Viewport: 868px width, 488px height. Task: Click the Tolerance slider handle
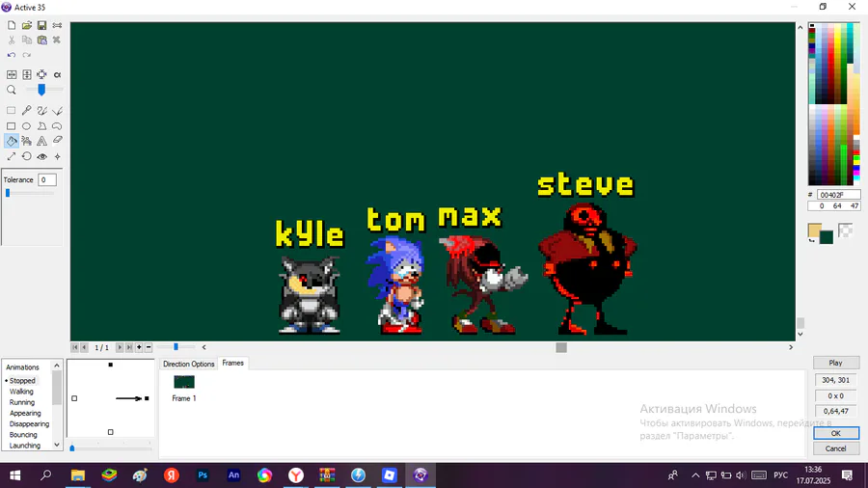[8, 193]
